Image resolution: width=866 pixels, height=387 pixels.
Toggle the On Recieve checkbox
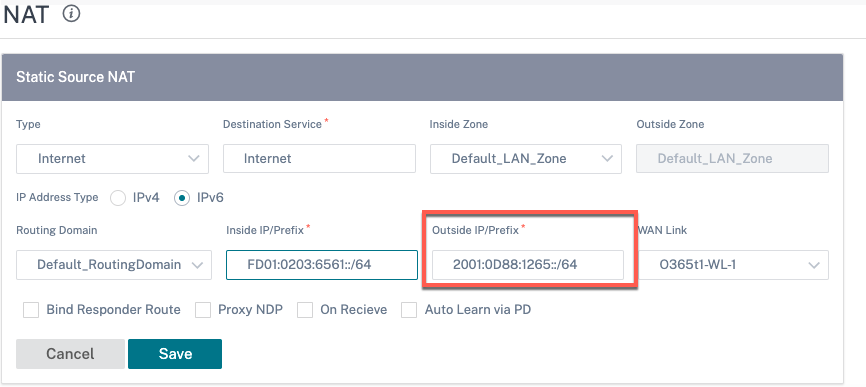tap(305, 310)
